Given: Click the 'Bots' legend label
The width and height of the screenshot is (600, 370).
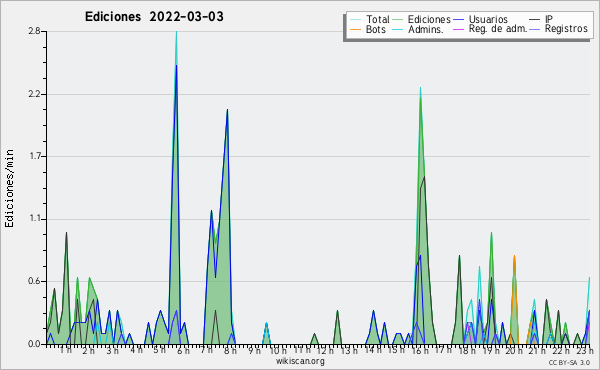Looking at the screenshot, I should [375, 29].
